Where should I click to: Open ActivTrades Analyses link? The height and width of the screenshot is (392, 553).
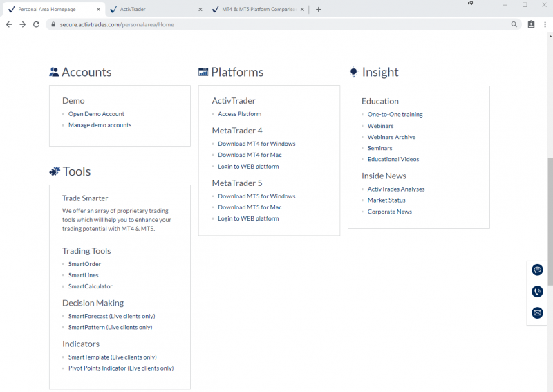pos(396,189)
